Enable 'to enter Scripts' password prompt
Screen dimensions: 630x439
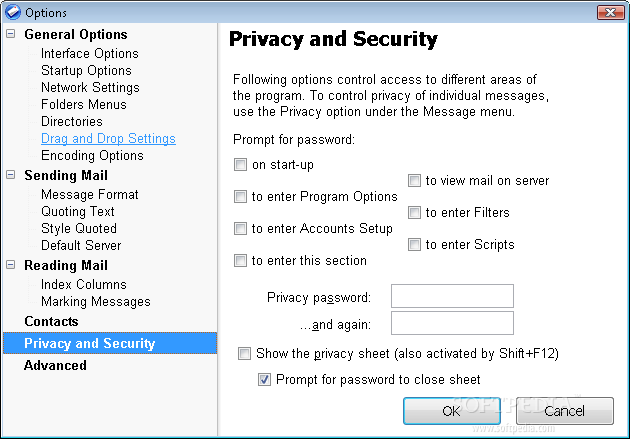click(x=414, y=245)
